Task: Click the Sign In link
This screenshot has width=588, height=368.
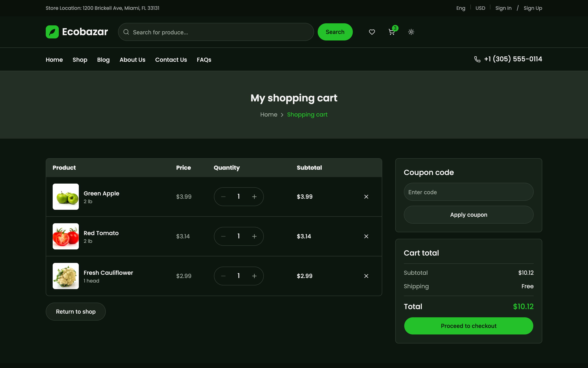Action: point(503,8)
